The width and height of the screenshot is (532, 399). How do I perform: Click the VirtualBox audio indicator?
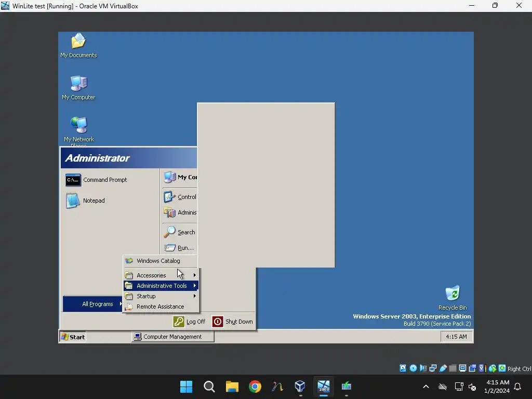(x=423, y=368)
